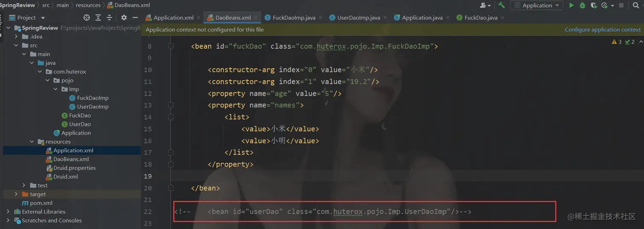Close the Application.java tab

[448, 18]
